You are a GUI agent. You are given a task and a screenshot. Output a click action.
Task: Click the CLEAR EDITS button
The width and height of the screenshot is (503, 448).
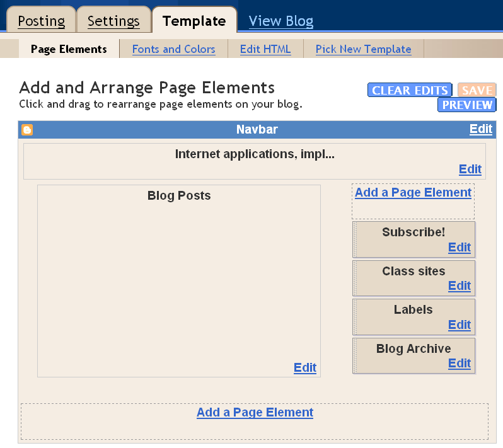410,90
